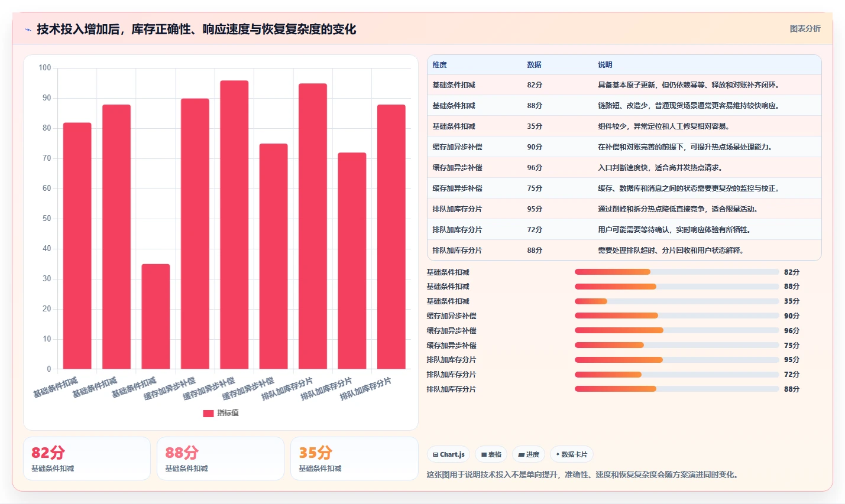Click the y-axis label 100

45,68
